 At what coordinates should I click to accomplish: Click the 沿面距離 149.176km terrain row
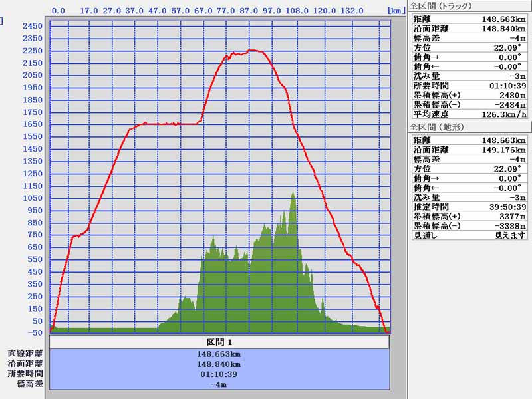[x=469, y=150]
